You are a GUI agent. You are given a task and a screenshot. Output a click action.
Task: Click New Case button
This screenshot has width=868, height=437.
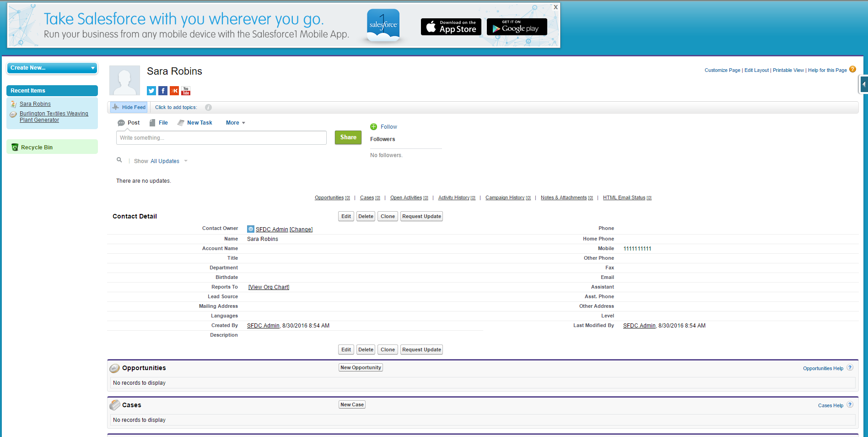[352, 404]
